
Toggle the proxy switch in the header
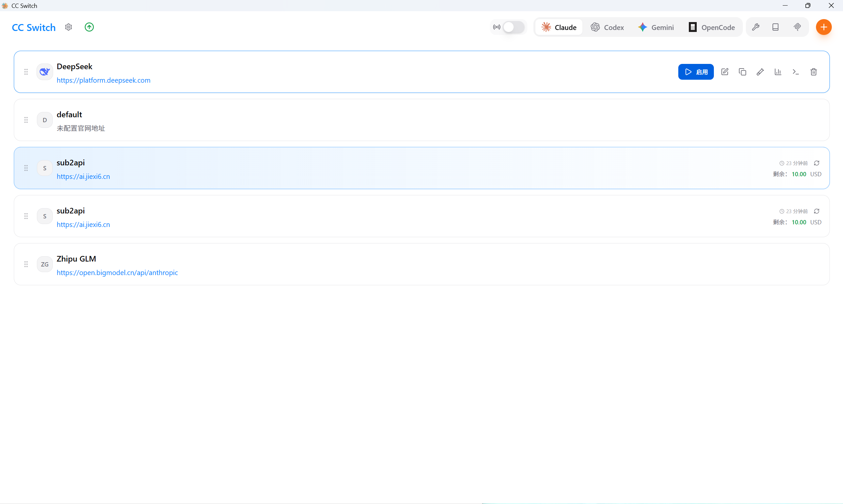click(513, 27)
